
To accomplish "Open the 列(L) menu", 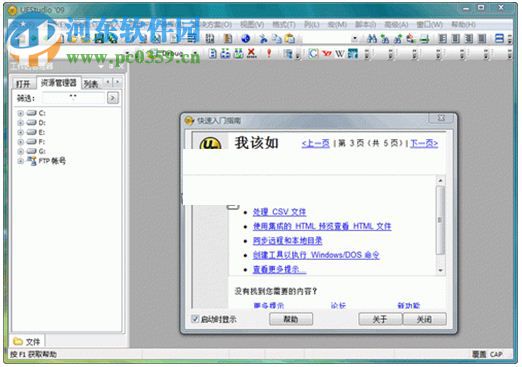I will (311, 25).
